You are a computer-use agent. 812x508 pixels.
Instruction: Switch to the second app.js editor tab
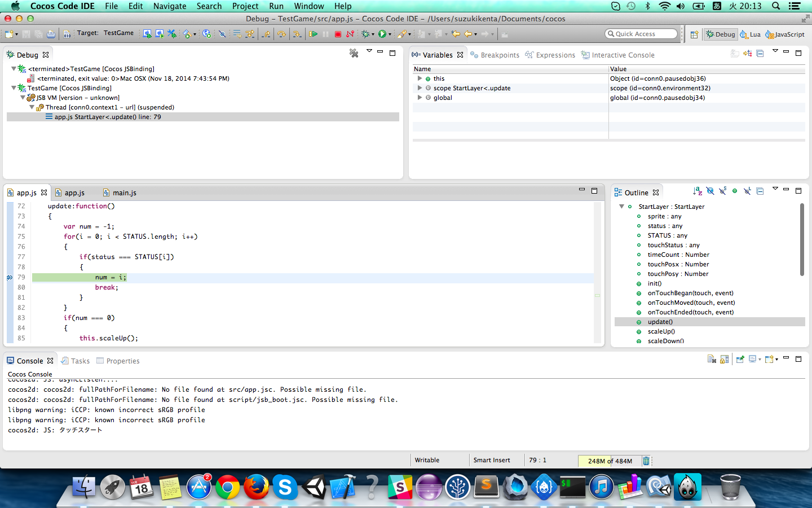click(70, 192)
